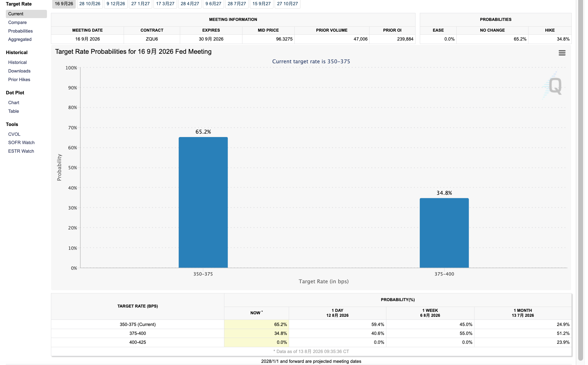Select the 17 3月27 meeting tab
Viewport: 588px width, 365px height.
165,4
